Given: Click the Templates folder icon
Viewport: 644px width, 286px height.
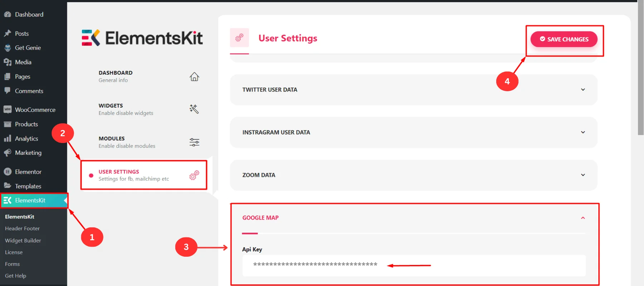Looking at the screenshot, I should (x=8, y=186).
